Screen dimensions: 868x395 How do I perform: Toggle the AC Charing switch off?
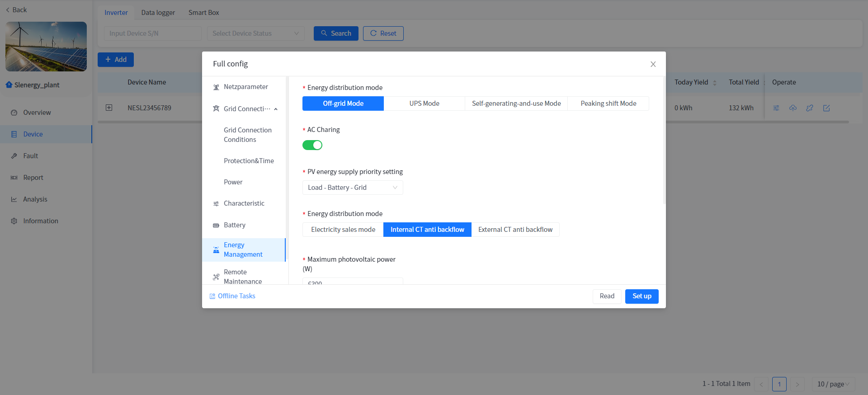pos(312,145)
